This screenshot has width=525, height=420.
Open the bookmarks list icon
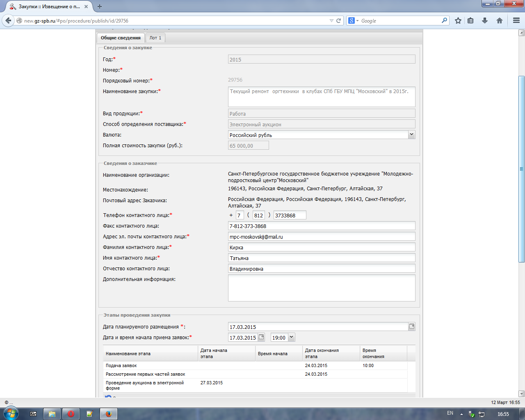click(x=471, y=21)
